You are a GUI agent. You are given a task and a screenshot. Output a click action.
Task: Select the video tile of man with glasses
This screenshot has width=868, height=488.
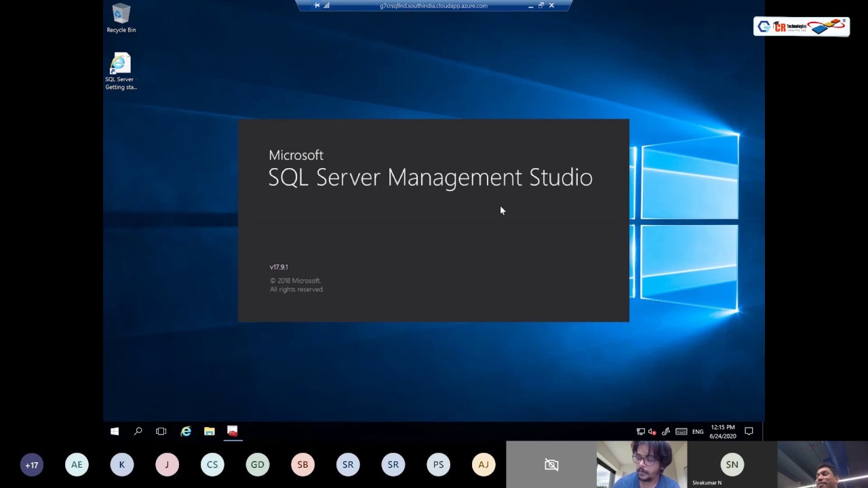click(x=642, y=465)
